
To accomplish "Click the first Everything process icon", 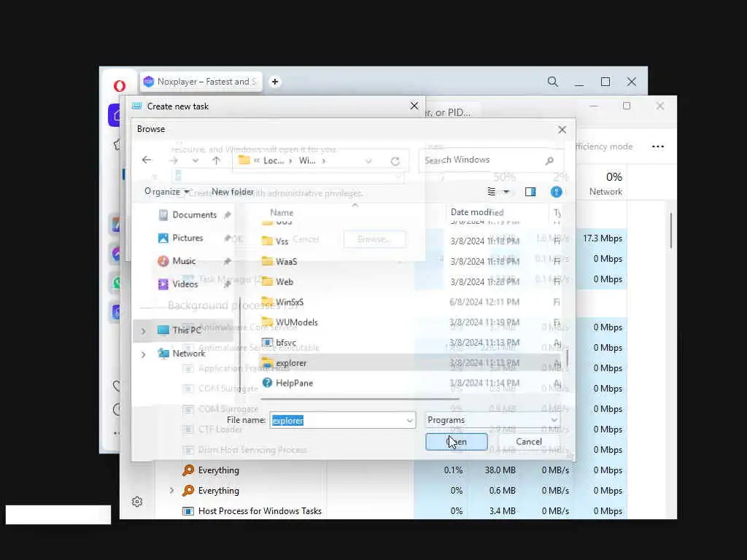I will coord(188,470).
